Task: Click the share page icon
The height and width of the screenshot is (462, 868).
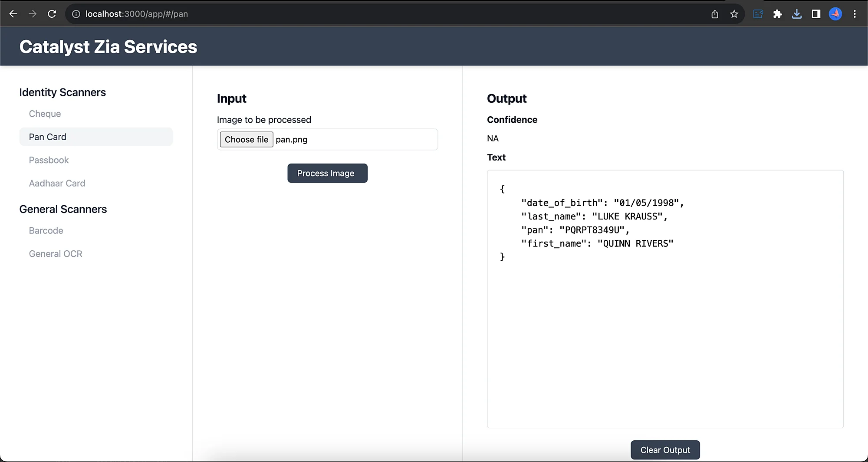Action: (715, 14)
